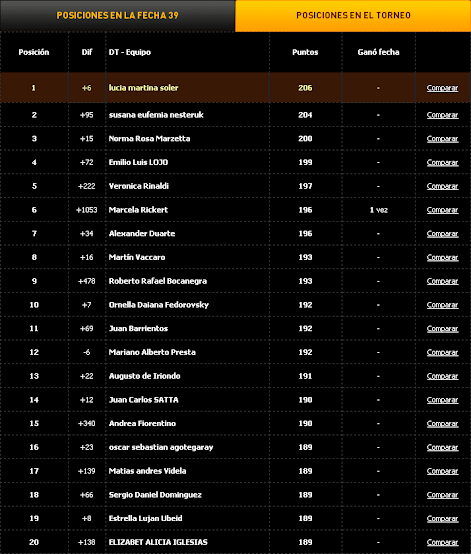Click the 191 points value
Viewport: 471px width, 554px height.
[x=305, y=376]
